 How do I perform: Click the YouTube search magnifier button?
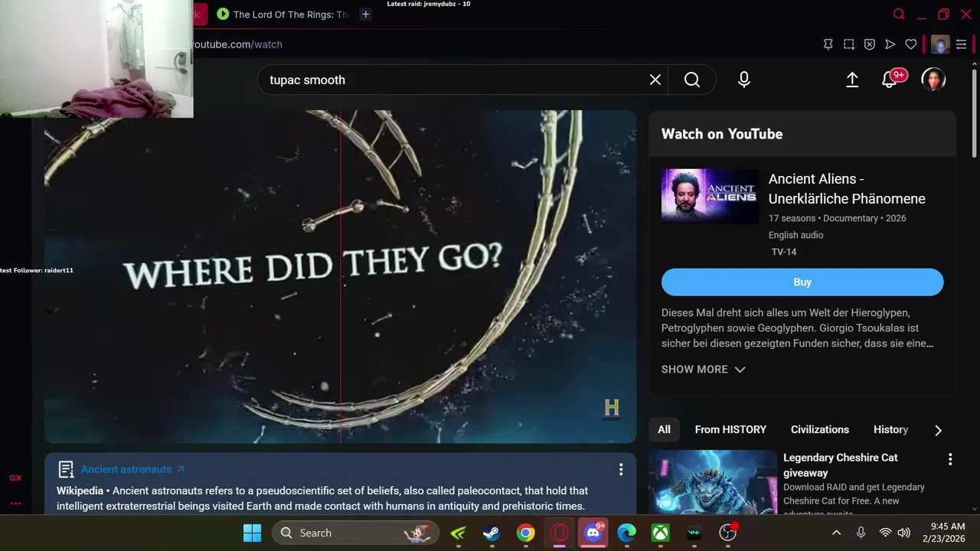(x=692, y=80)
